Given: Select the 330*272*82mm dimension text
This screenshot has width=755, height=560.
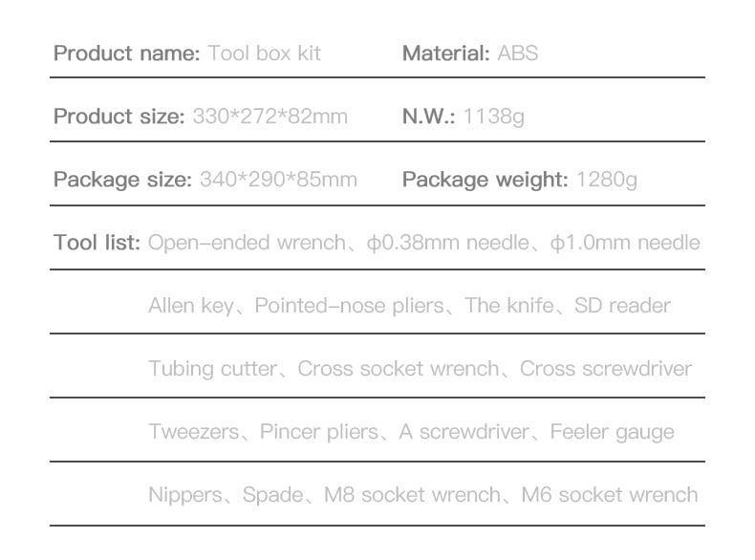Looking at the screenshot, I should coord(270,117).
